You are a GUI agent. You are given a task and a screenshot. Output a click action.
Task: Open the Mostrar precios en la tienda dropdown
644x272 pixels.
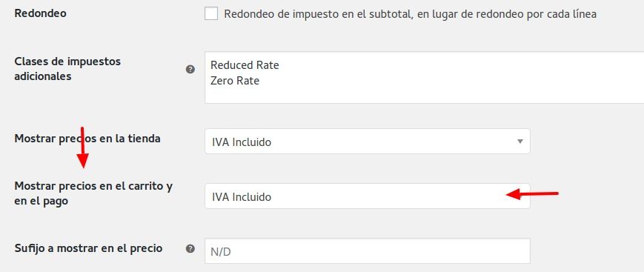[367, 142]
